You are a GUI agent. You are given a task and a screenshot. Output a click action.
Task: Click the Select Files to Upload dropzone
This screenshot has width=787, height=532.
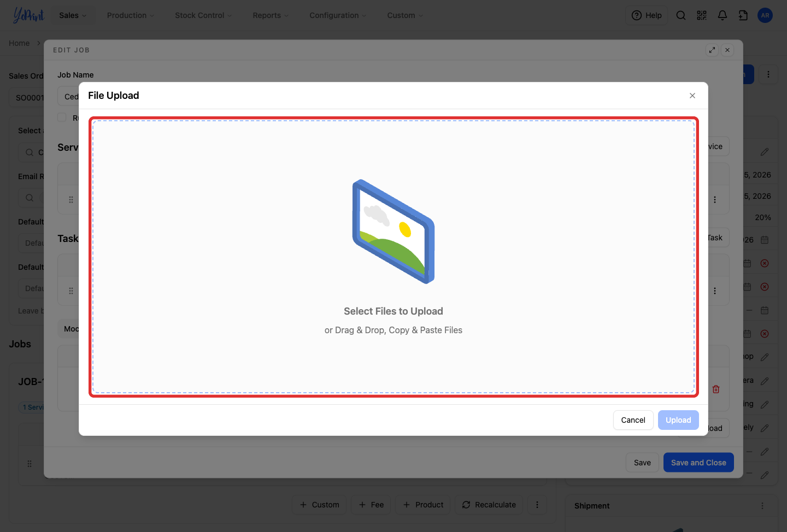pyautogui.click(x=393, y=257)
